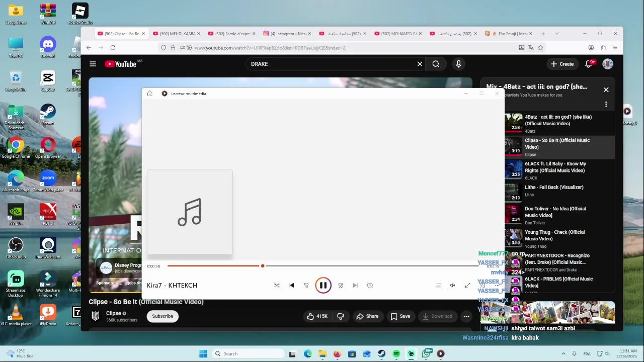Open the Windows Start menu
Viewport: 644px width, 362px height.
point(203,354)
